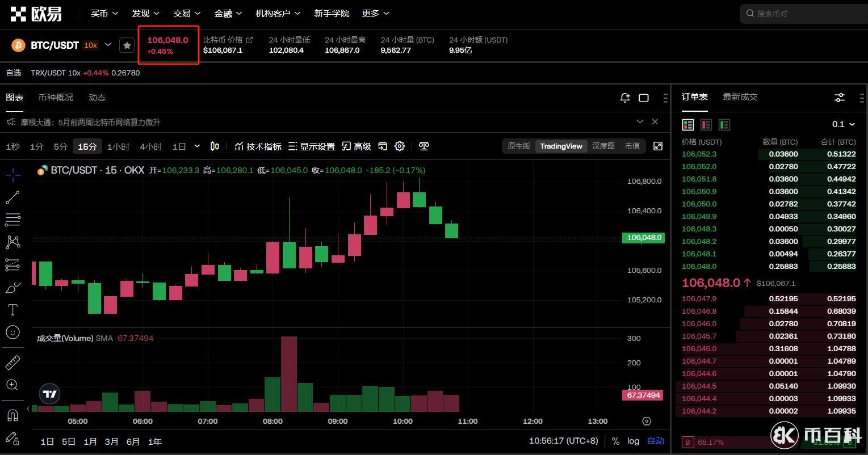Click the 10:56:17 (UTC+8) timezone
Viewport: 868px width, 455px height.
click(564, 441)
